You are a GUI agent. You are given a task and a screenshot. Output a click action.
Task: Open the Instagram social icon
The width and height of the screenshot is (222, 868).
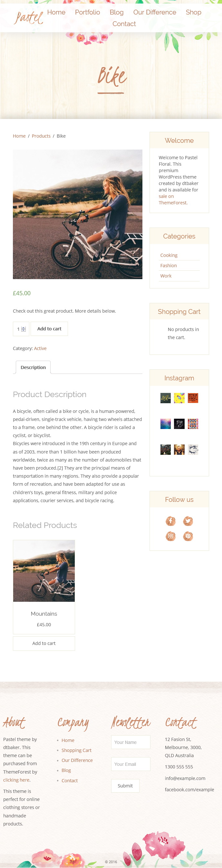point(170,536)
